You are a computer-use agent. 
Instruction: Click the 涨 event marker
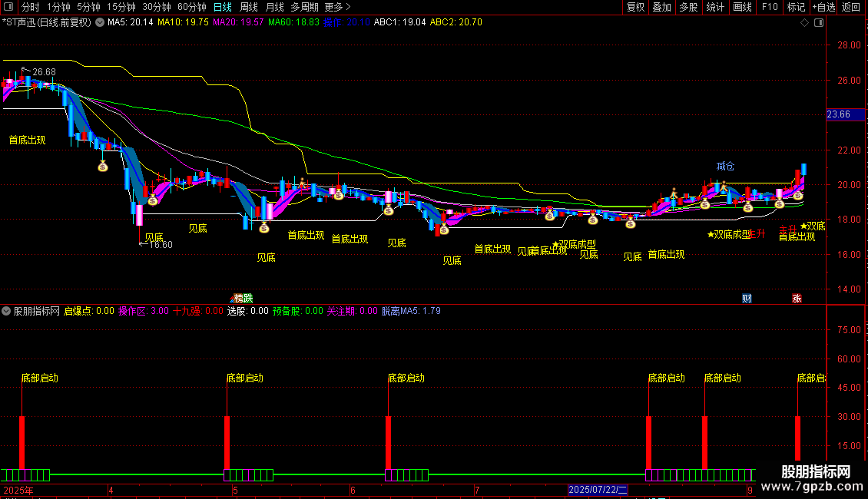[x=797, y=299]
